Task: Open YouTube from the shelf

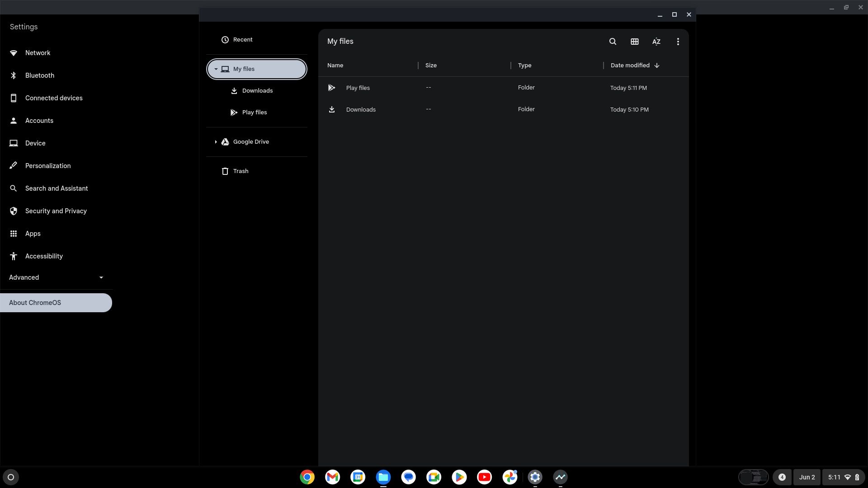Action: 485,477
